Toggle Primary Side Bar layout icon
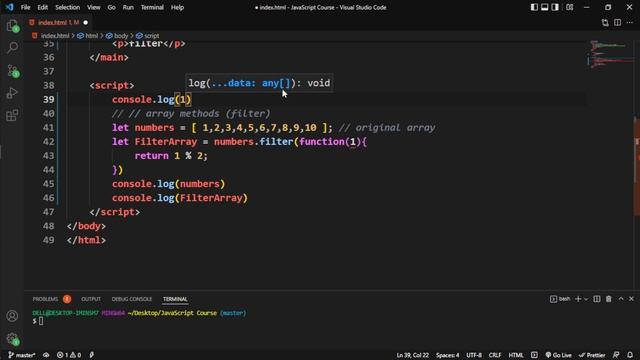This screenshot has height=360, width=640. click(x=534, y=7)
